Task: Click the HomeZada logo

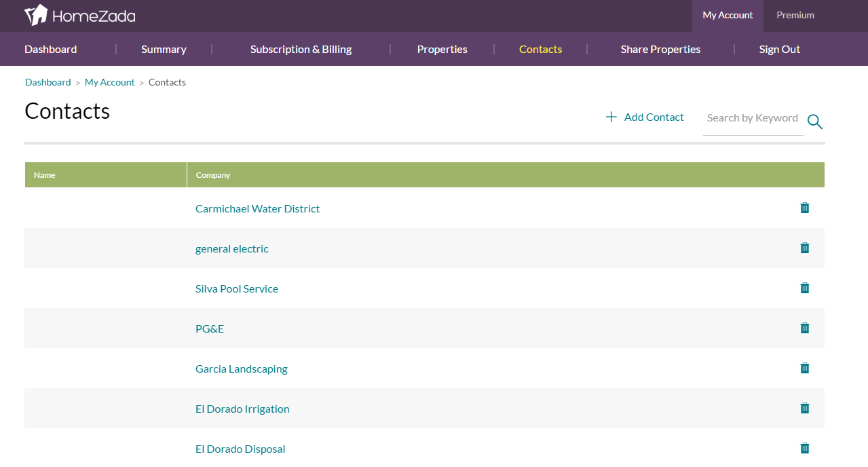Action: click(x=80, y=15)
